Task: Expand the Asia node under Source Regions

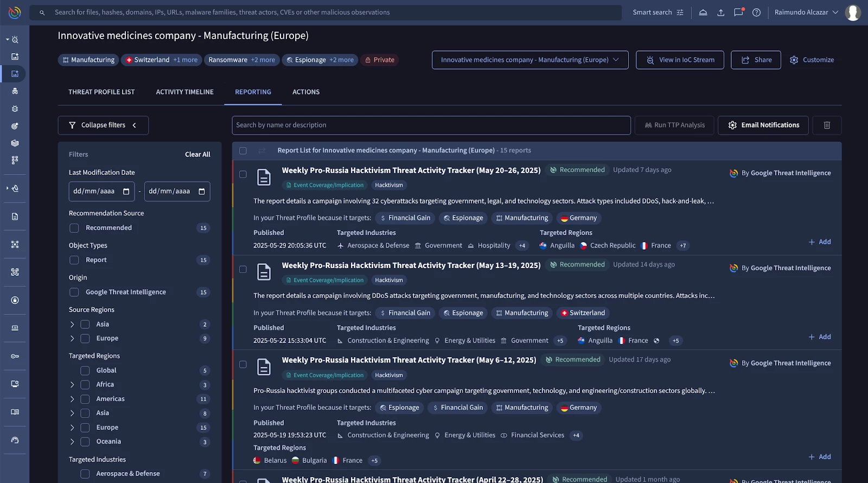Action: 72,325
